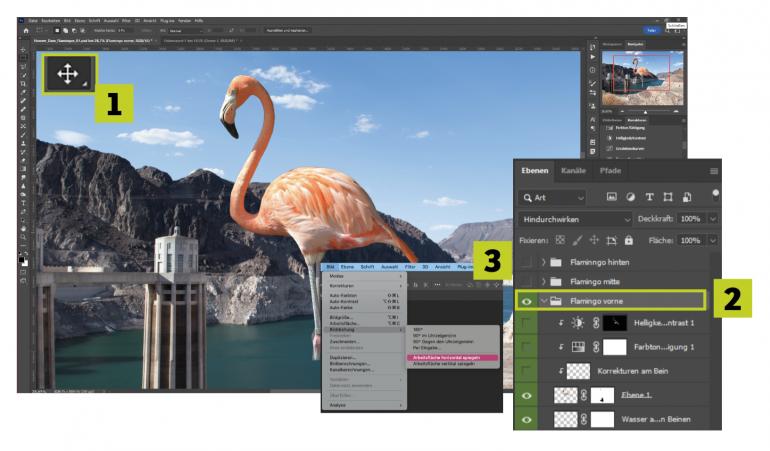Click the foreground color swatch
This screenshot has height=451, width=770.
pos(21,260)
